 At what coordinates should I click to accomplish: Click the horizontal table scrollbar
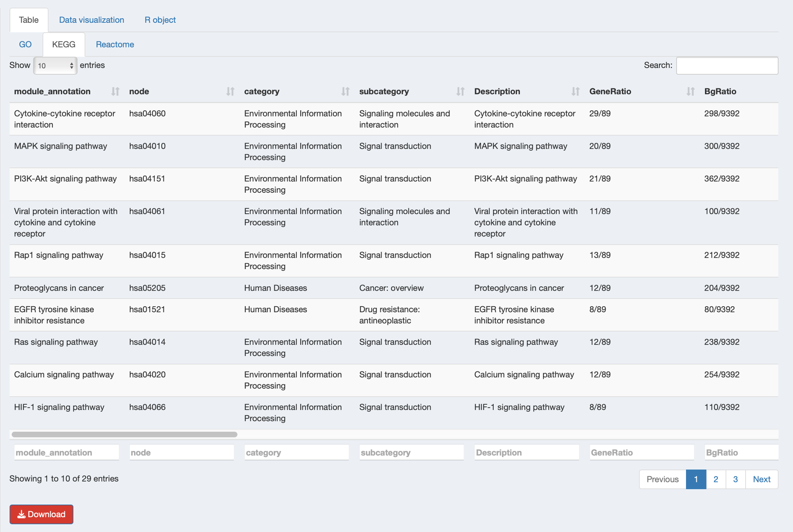point(124,434)
